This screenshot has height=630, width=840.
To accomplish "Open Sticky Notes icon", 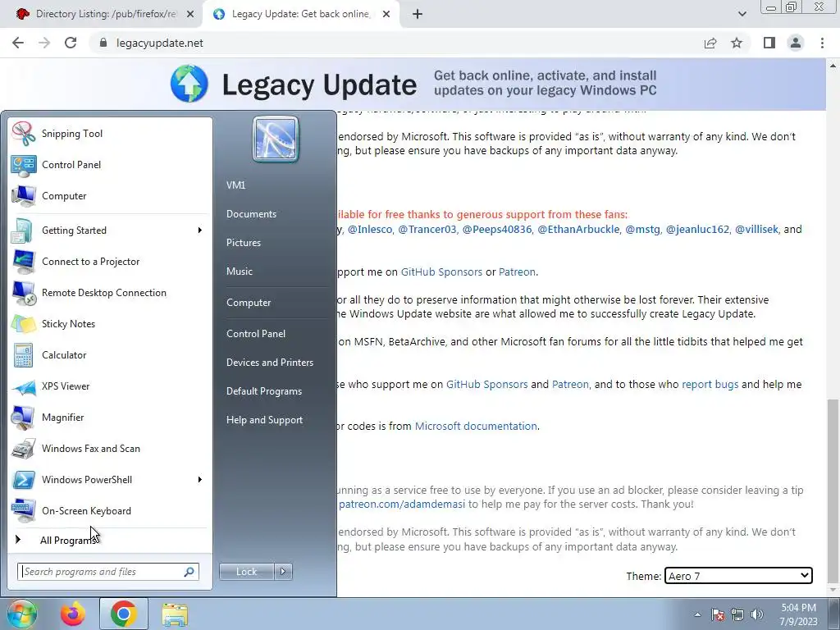I will [24, 324].
